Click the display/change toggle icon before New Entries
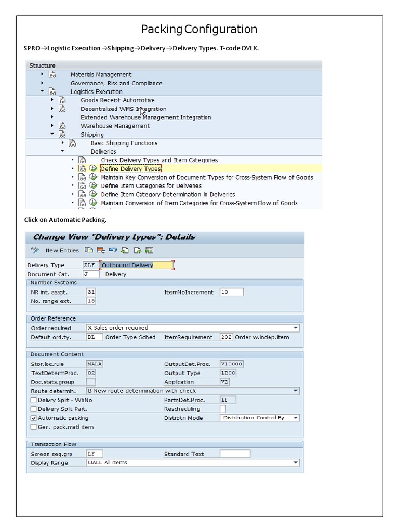 (x=35, y=250)
